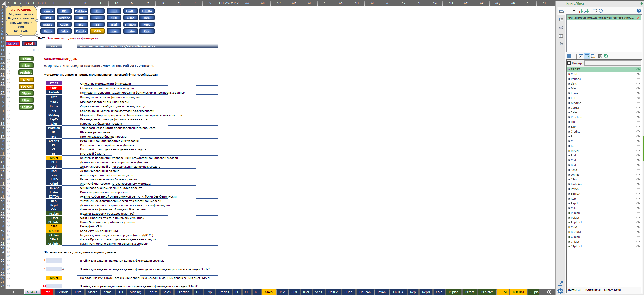Image resolution: width=644 pixels, height=295 pixels.
Task: Switch to the Periods sheet tab
Action: coord(63,292)
